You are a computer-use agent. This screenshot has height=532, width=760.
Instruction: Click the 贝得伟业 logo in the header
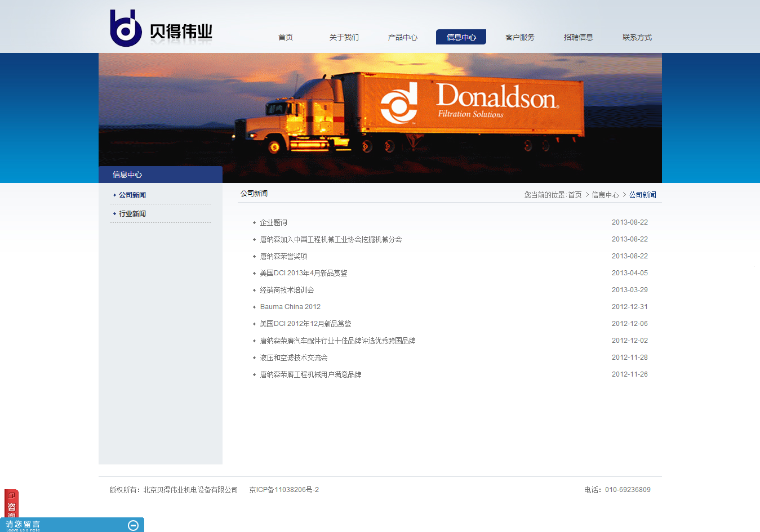click(161, 29)
